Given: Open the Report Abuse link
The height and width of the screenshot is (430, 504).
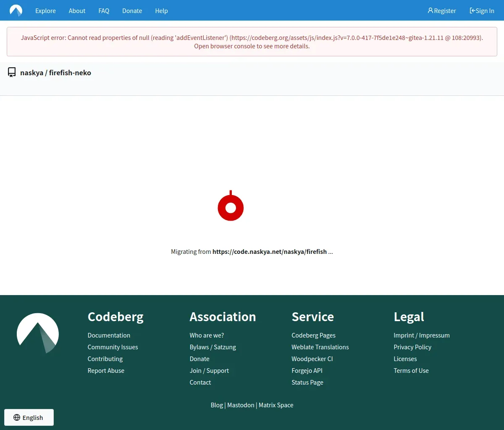Looking at the screenshot, I should pos(106,371).
